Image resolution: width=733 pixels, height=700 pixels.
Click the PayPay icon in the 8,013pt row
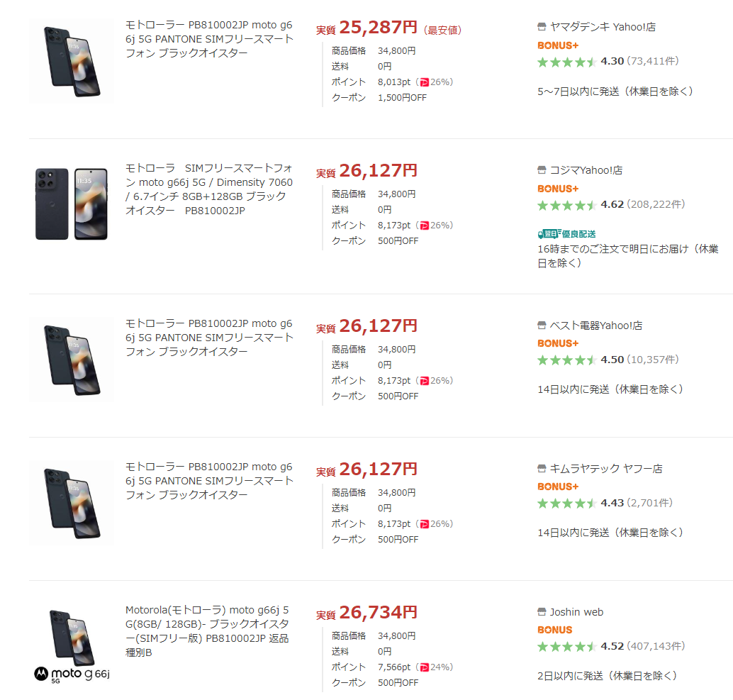(x=423, y=82)
